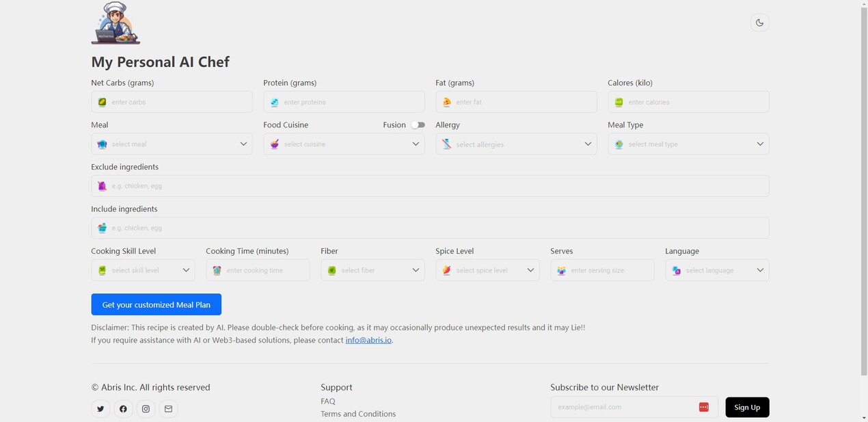Screen dimensions: 868x422
Task: Expand the Food Cuisine dropdown
Action: click(x=344, y=144)
